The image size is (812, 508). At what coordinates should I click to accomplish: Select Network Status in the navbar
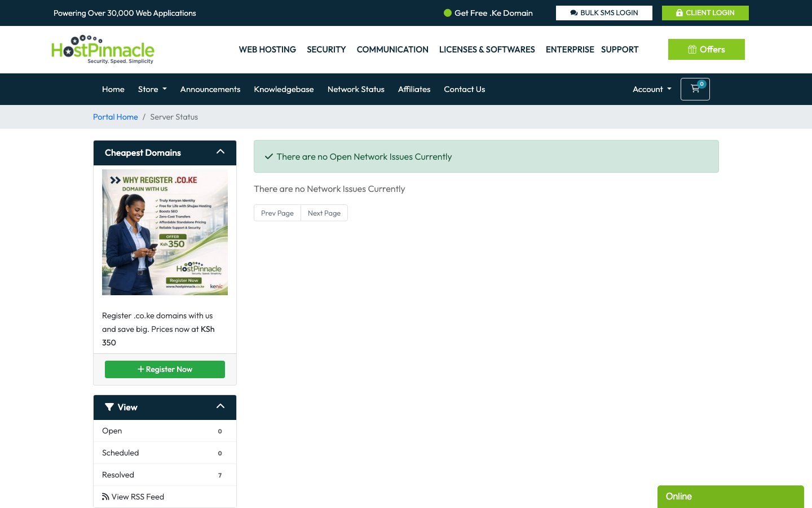pyautogui.click(x=356, y=89)
